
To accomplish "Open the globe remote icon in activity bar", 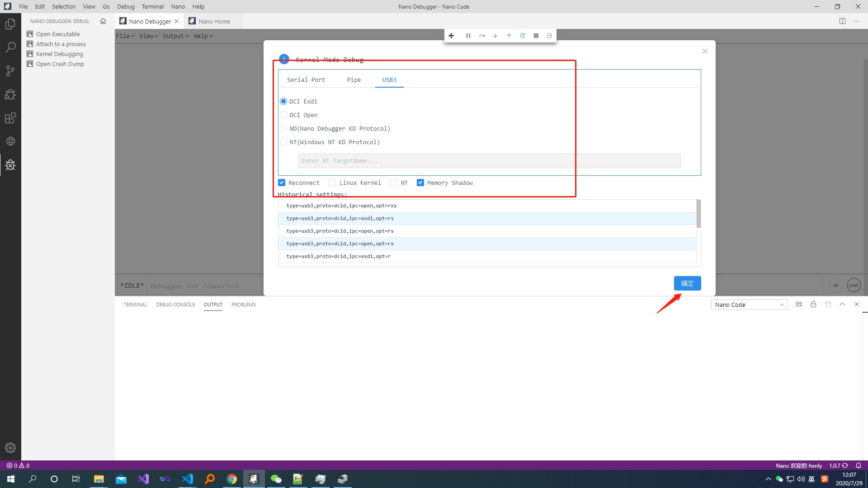I will click(x=10, y=141).
